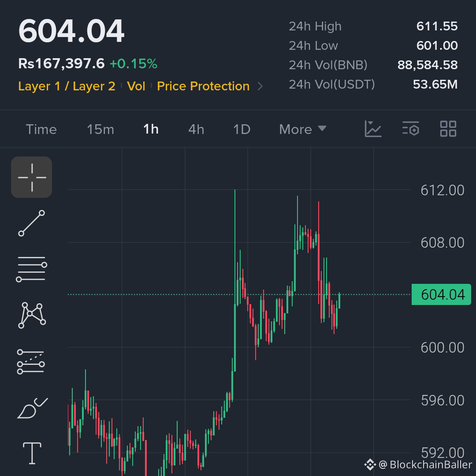Screen dimensions: 476x476
Task: Tap the +0.15% change percentage
Action: click(x=134, y=64)
